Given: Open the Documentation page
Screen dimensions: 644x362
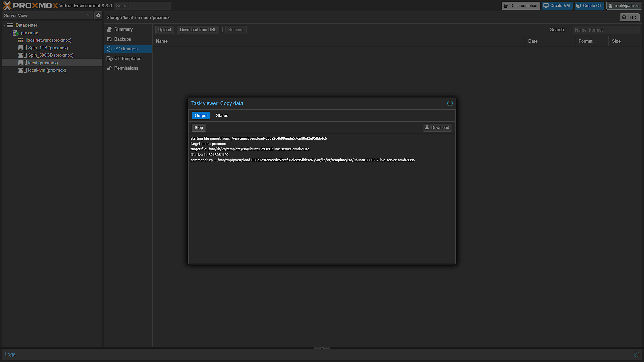Looking at the screenshot, I should tap(521, 6).
